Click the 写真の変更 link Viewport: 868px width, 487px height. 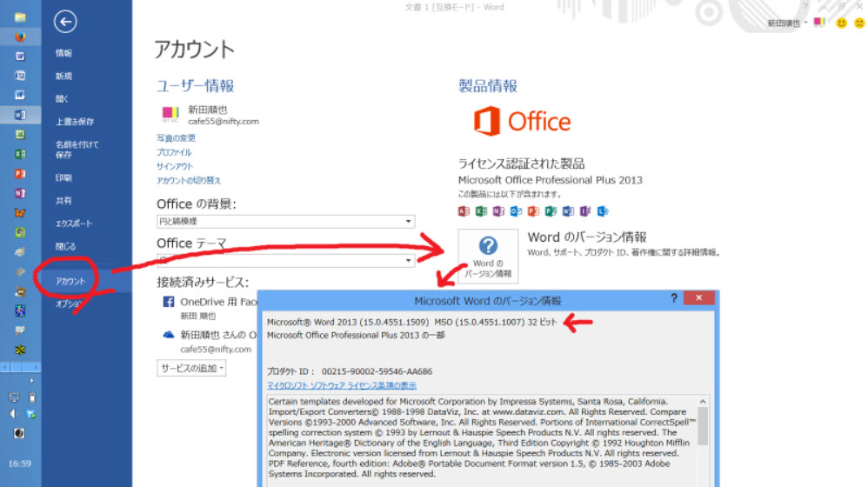(x=176, y=138)
